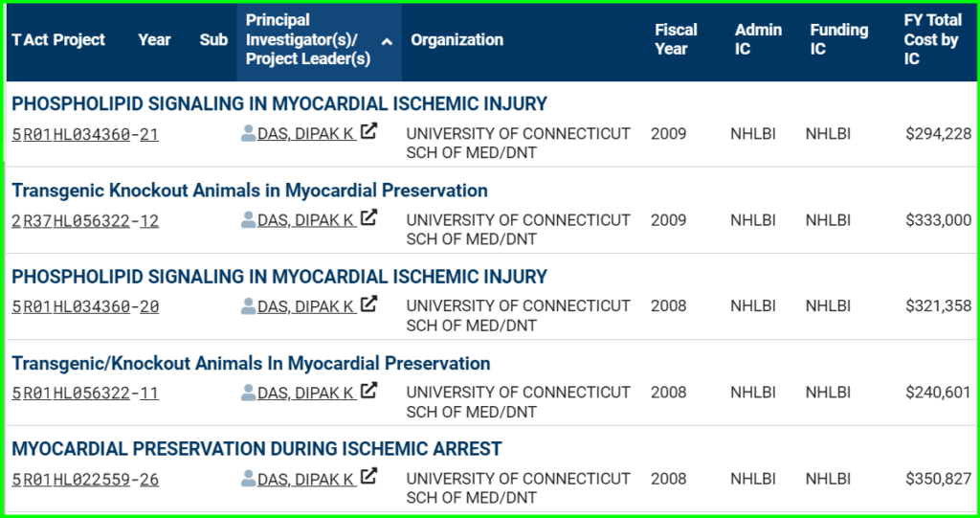Click DAS, DIPAK K name in 2008 $321,358 row
980x518 pixels.
click(306, 306)
